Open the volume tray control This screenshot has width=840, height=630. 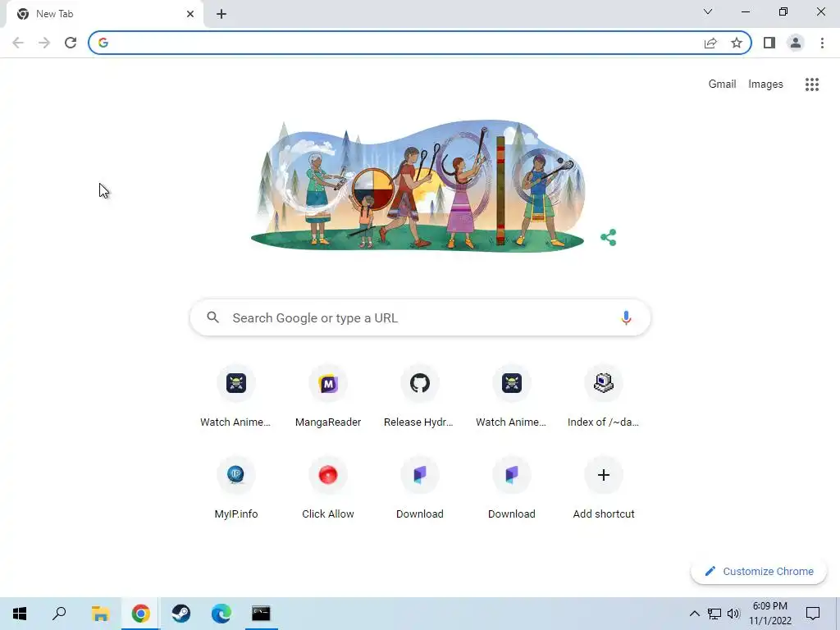click(x=733, y=614)
